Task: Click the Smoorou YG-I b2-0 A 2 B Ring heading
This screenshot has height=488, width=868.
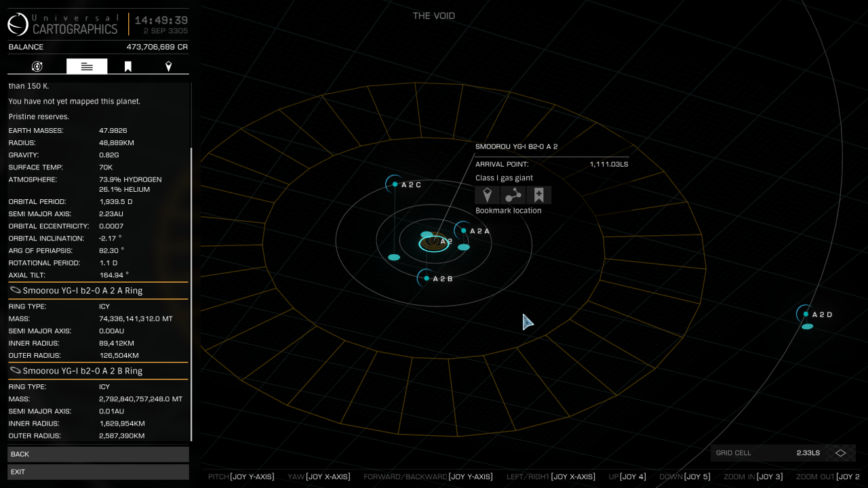Action: 83,371
